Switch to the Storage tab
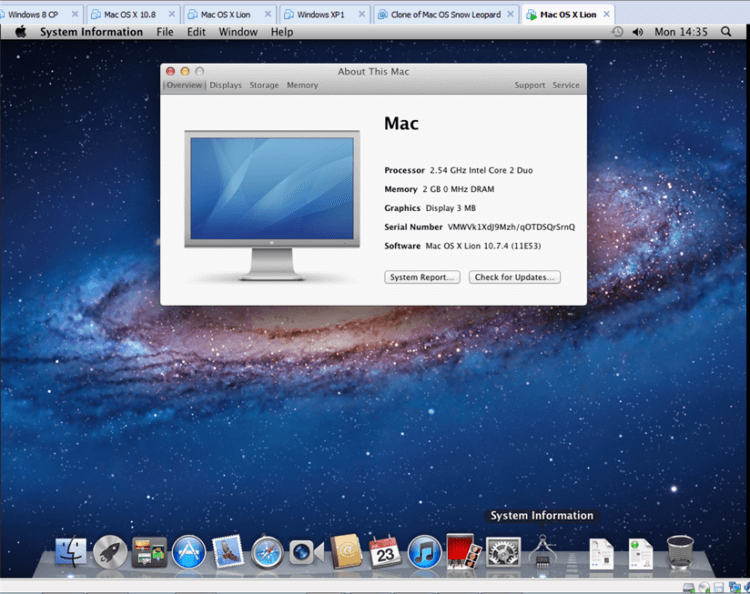The image size is (750, 594). 264,85
